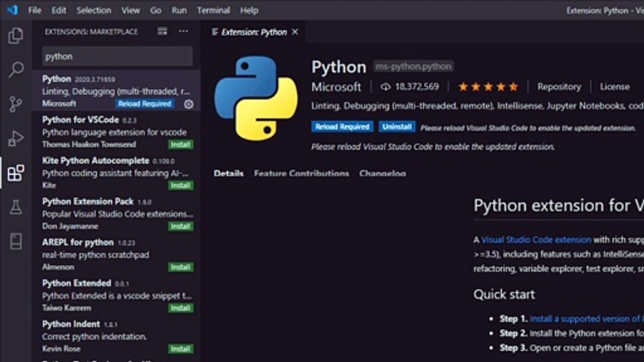Screen dimensions: 644x362
Task: Open the "Visual Studio Code extension" link
Action: tap(536, 240)
